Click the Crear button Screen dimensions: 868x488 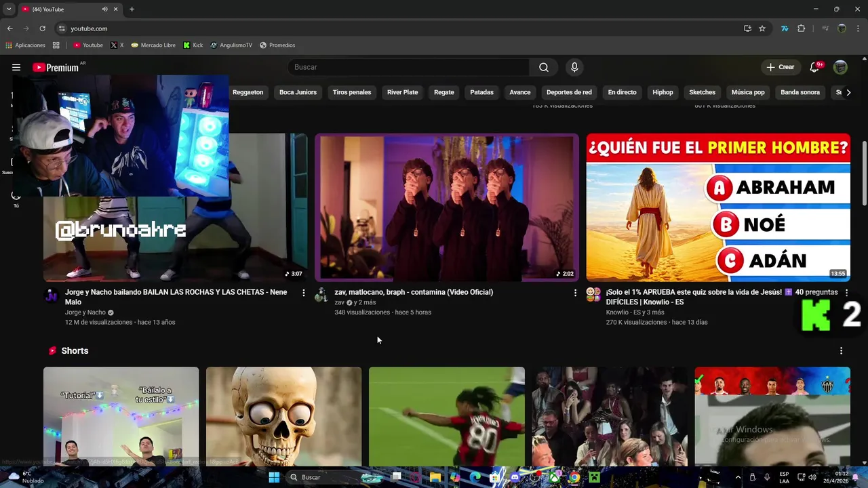[x=781, y=67]
